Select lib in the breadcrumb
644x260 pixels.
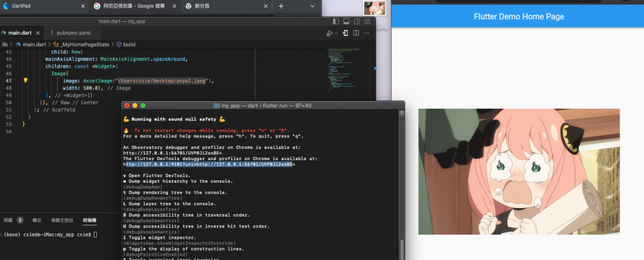(5, 45)
